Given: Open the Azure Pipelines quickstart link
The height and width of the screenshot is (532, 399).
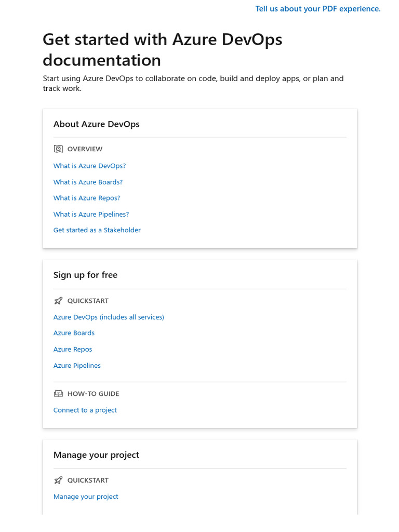Looking at the screenshot, I should pos(77,365).
